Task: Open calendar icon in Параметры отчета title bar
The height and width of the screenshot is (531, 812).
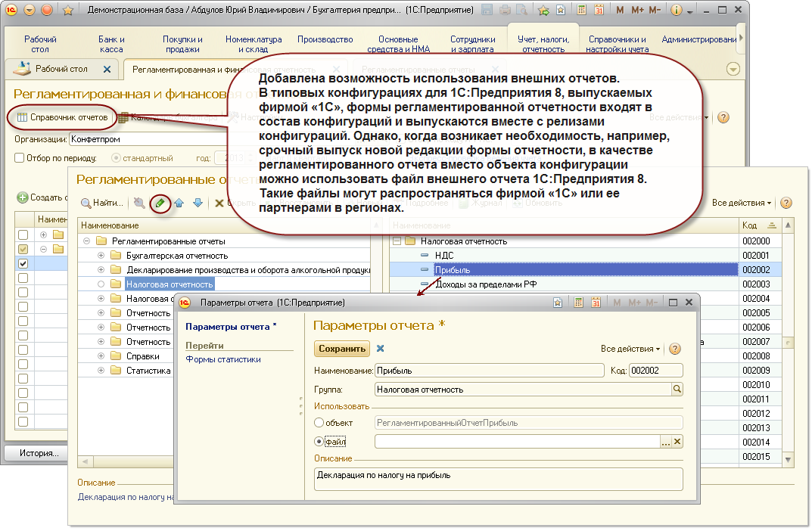Action: point(596,303)
